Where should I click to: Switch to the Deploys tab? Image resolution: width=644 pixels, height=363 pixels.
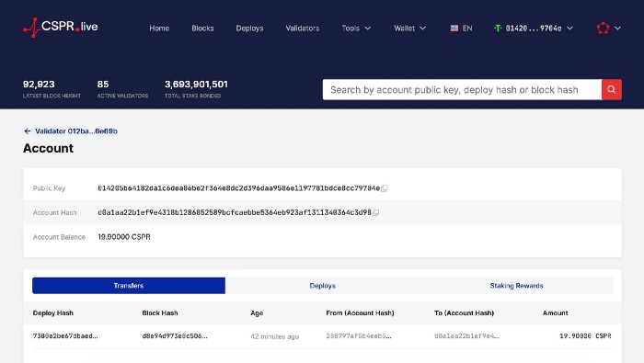[x=322, y=286]
